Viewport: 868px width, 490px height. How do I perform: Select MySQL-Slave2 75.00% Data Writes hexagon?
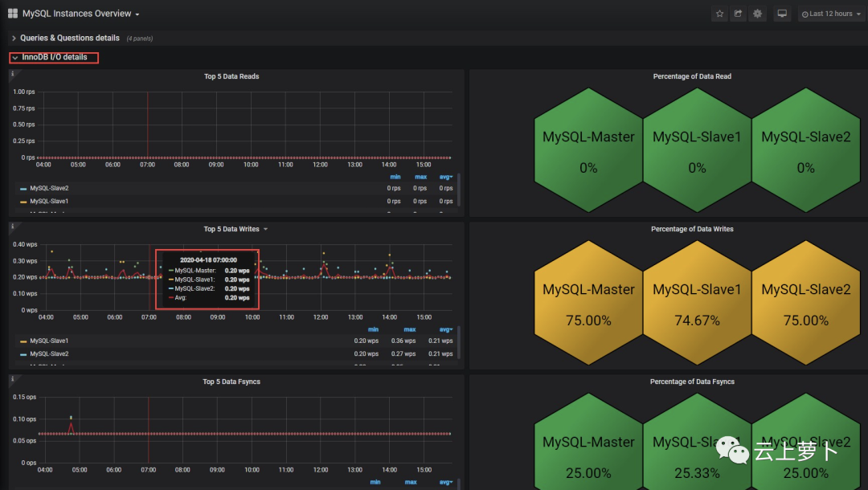(x=806, y=303)
